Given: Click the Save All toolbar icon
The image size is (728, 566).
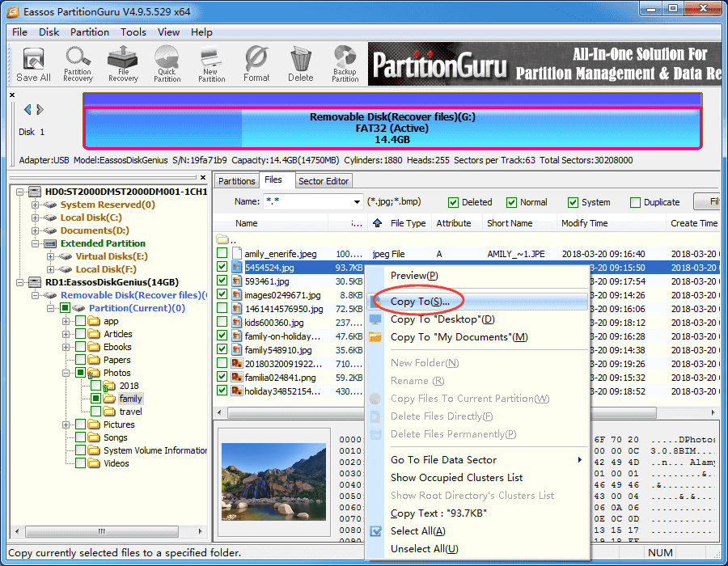Looking at the screenshot, I should (33, 64).
